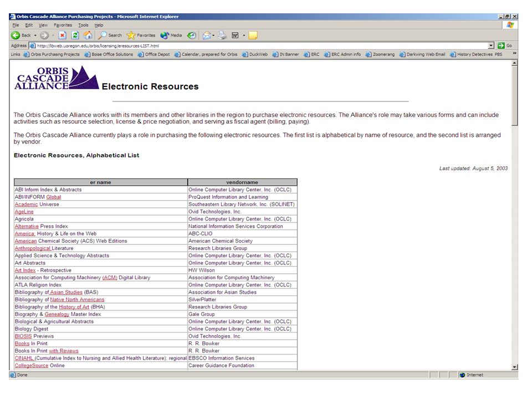Click the Mail envelope icon

click(207, 35)
